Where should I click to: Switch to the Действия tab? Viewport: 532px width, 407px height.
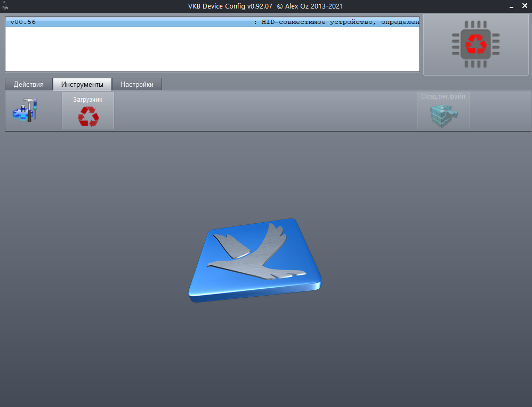click(x=29, y=85)
